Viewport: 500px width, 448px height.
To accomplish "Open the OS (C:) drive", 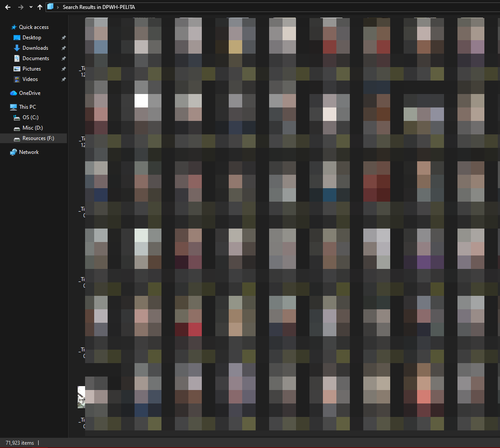I will (31, 117).
